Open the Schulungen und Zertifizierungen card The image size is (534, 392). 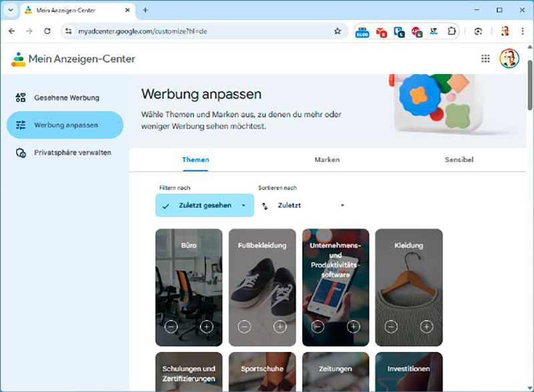tap(189, 371)
